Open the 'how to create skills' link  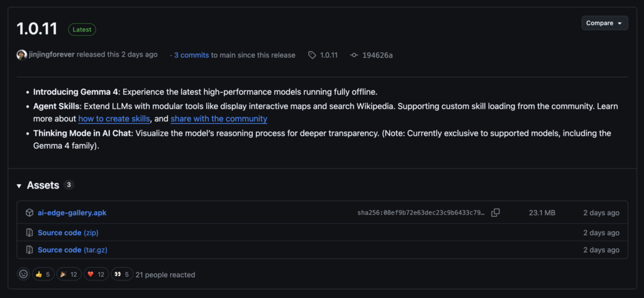coord(114,119)
